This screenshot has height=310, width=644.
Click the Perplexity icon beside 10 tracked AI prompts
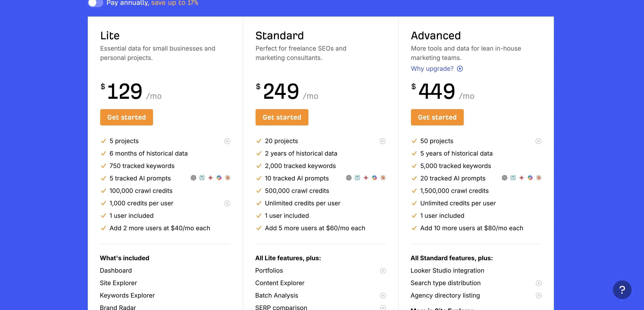(x=357, y=178)
